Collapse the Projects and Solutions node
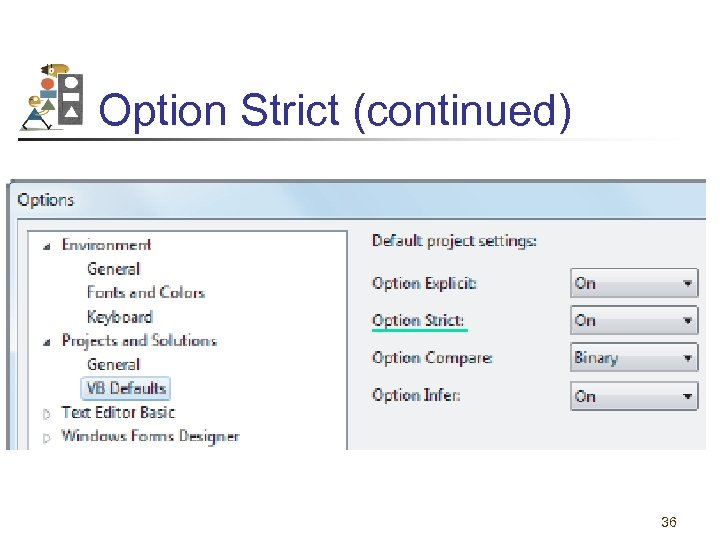The image size is (720, 540). click(x=47, y=342)
